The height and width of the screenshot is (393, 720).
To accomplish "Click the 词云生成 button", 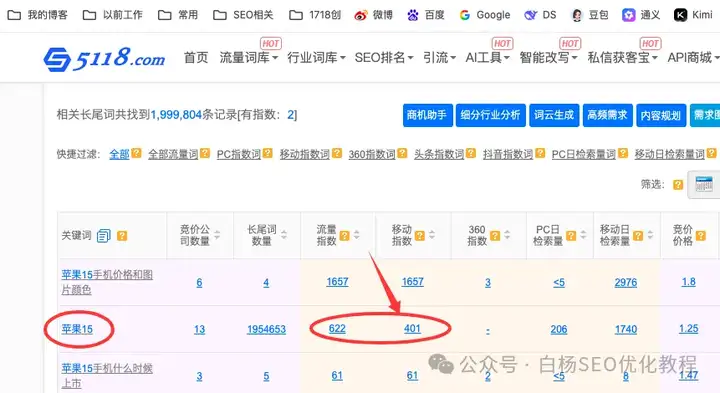I will (554, 115).
